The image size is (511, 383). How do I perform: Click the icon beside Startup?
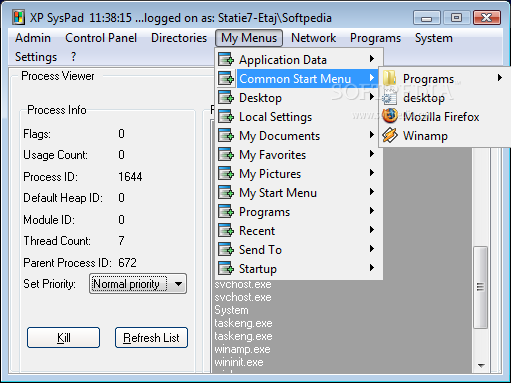[226, 268]
